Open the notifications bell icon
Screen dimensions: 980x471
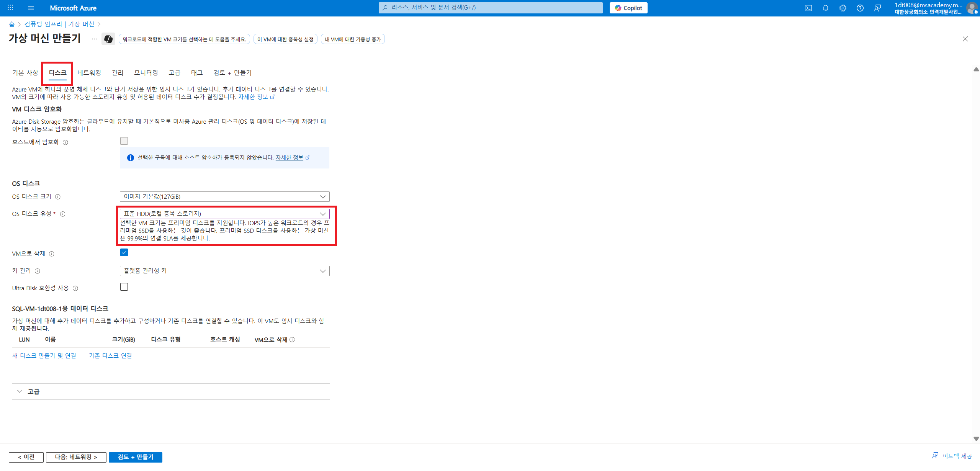825,8
